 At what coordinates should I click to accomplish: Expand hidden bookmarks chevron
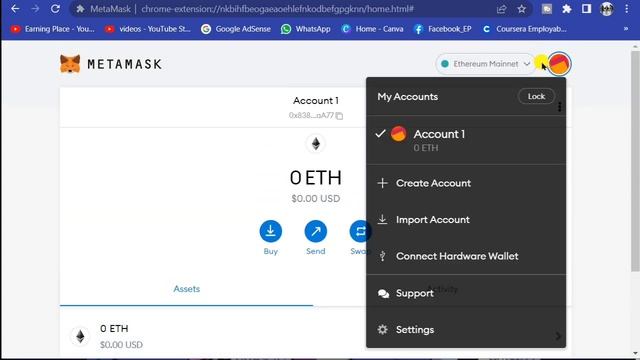tap(626, 29)
